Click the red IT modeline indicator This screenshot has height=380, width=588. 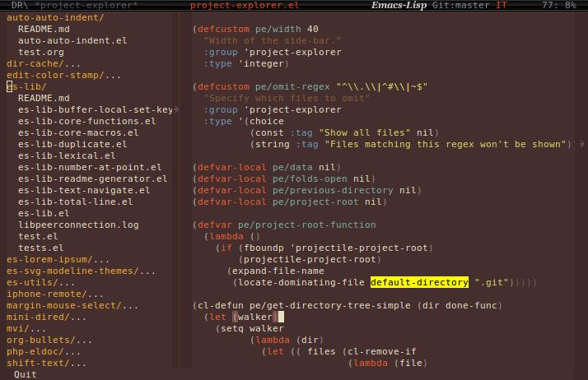pyautogui.click(x=502, y=6)
